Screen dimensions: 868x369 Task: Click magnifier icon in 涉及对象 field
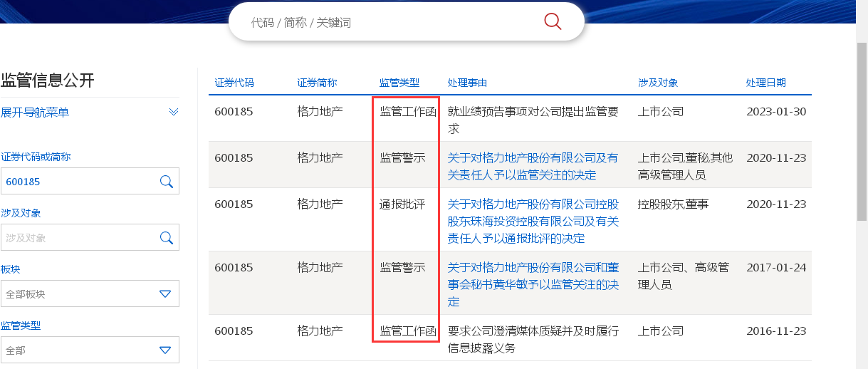click(167, 238)
